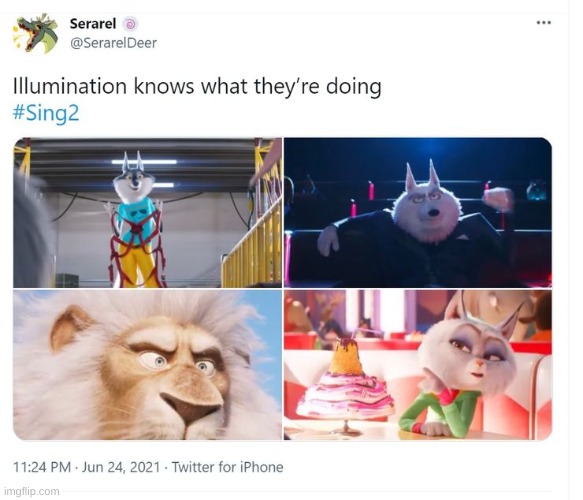Click the purple spiral badge beside Serarel
This screenshot has height=500, width=583.
coord(130,24)
